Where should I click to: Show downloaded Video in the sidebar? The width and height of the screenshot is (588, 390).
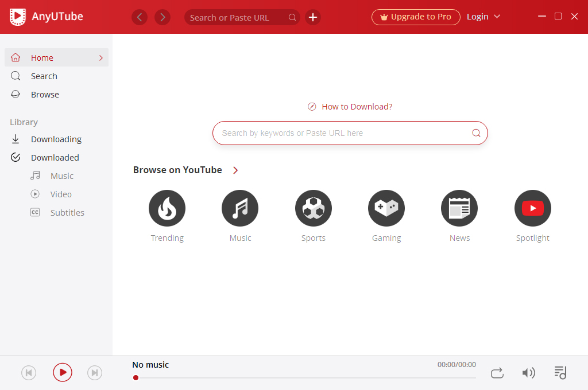tap(57, 194)
